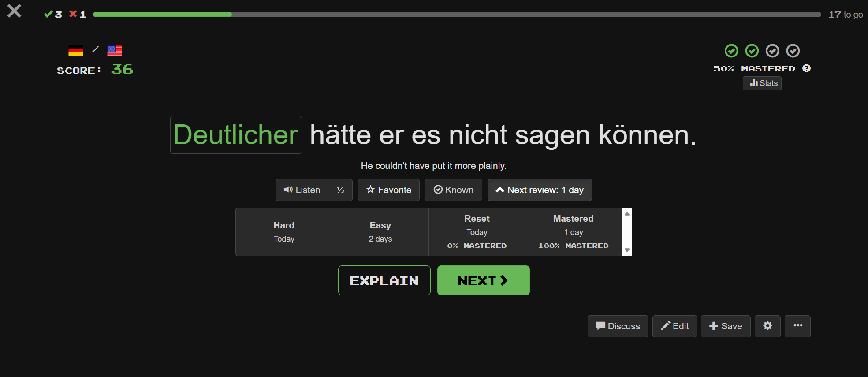The height and width of the screenshot is (377, 868).
Task: Open the settings gear icon
Action: click(x=767, y=326)
